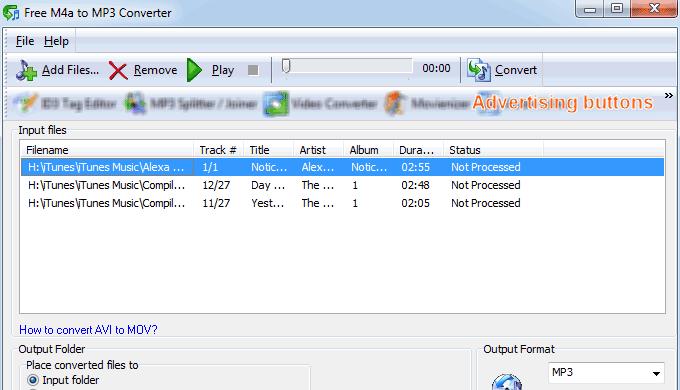Click the green Play triangle icon
The width and height of the screenshot is (680, 390).
195,70
